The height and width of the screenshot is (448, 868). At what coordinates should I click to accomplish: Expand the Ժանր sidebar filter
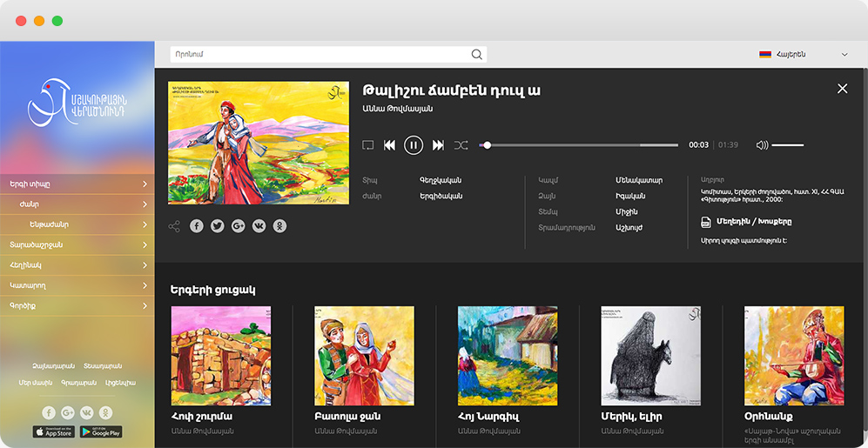coord(77,204)
